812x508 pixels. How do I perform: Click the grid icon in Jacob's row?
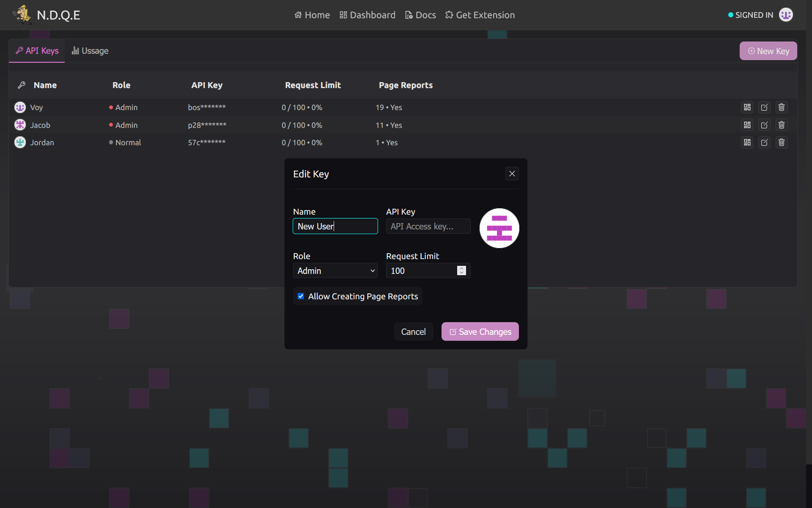click(747, 125)
